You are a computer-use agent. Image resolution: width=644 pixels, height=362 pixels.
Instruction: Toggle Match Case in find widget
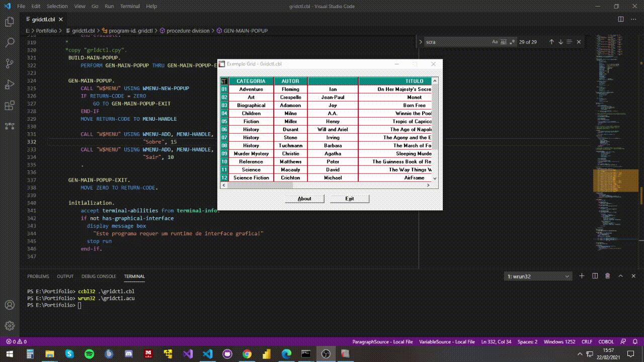coord(495,42)
